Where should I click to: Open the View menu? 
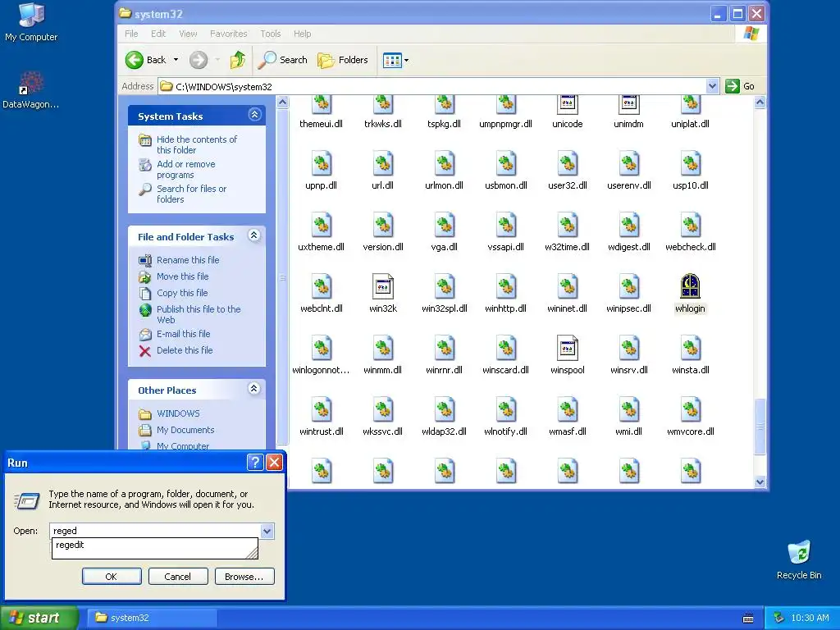(188, 34)
